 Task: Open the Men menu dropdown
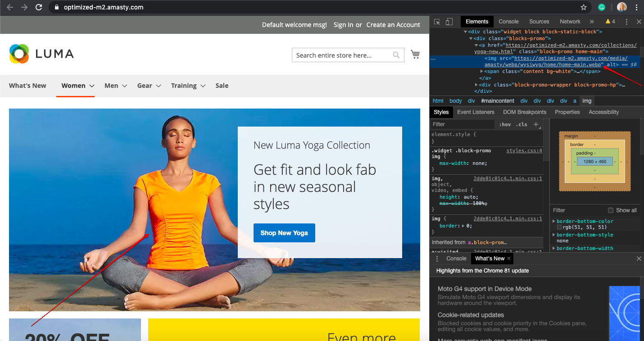(116, 86)
